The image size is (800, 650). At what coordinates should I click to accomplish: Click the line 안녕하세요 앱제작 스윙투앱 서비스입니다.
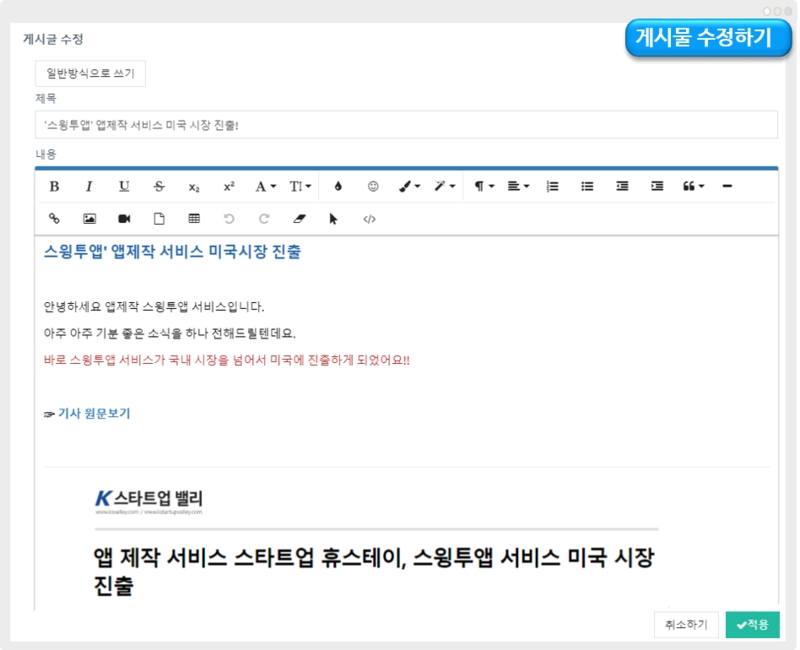click(154, 307)
